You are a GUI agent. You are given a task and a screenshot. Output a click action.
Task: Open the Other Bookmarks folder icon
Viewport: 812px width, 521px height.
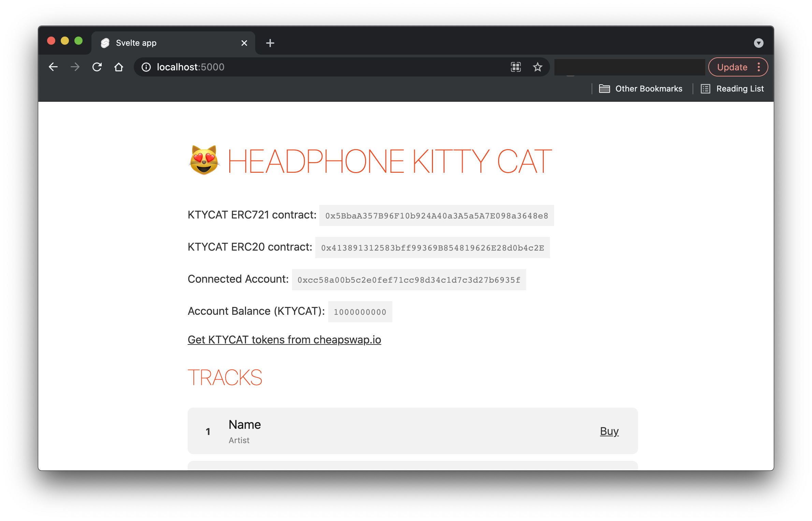[604, 88]
